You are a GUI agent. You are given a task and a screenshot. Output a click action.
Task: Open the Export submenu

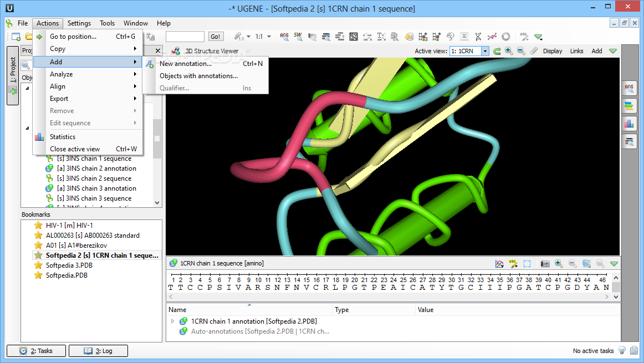click(88, 99)
